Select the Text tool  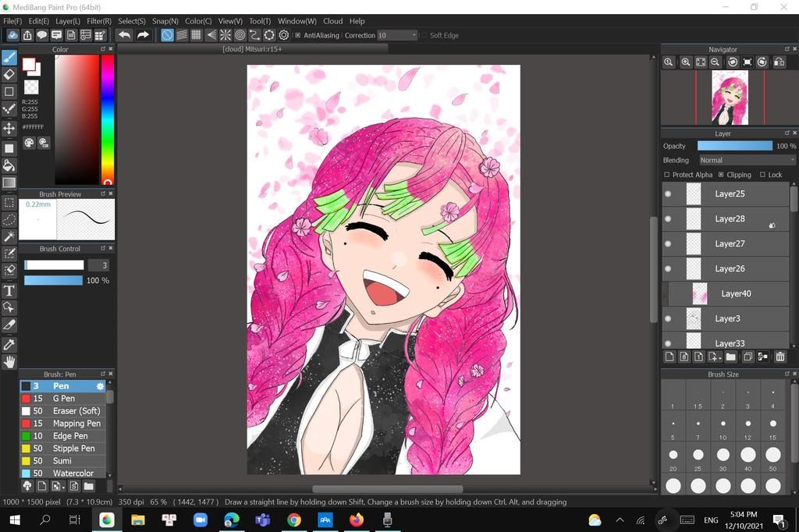9,290
